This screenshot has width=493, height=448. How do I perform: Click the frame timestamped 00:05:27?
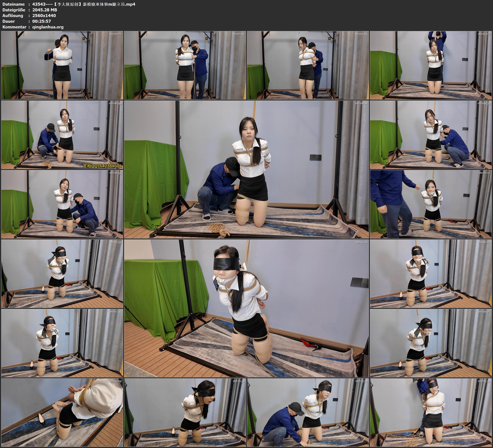(430, 65)
